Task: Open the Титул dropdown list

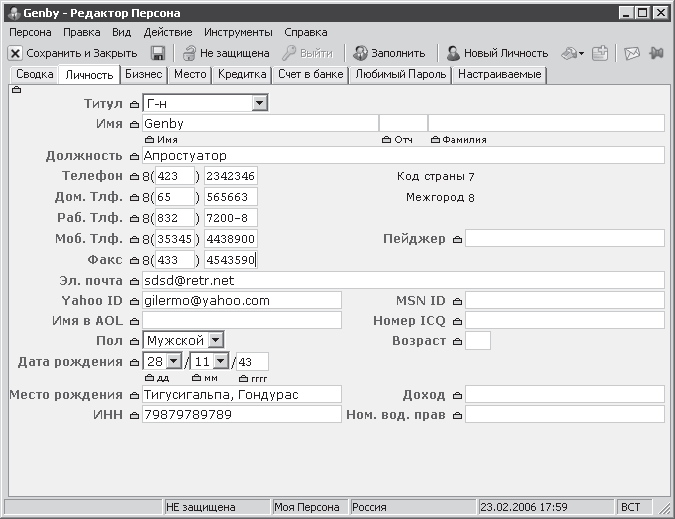Action: [x=260, y=103]
